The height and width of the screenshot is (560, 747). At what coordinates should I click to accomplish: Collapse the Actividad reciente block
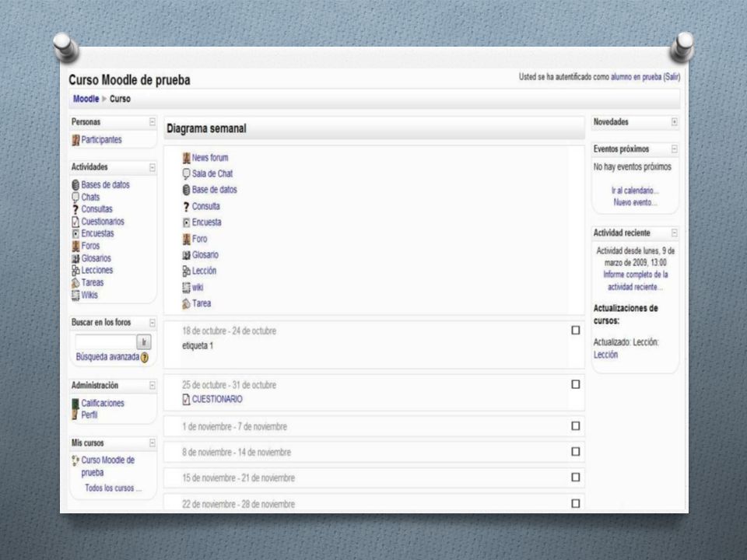click(x=675, y=233)
